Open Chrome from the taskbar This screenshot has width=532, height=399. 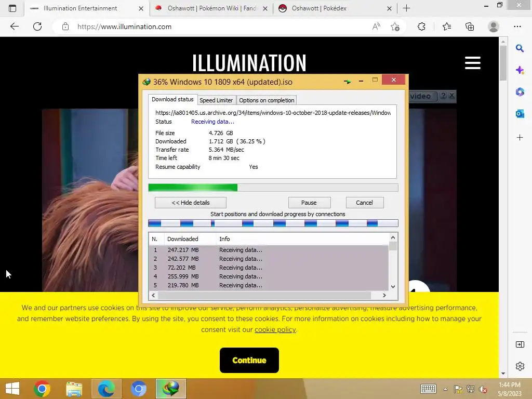point(42,389)
